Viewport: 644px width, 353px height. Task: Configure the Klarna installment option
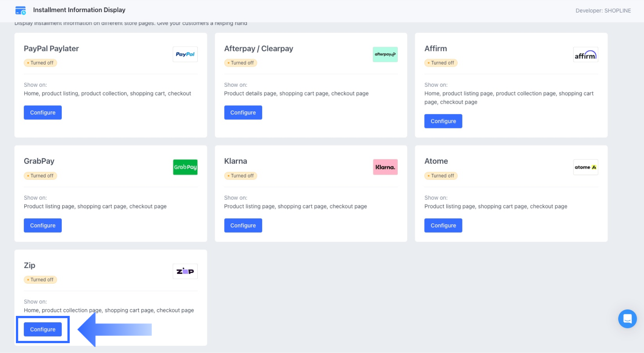(x=243, y=225)
